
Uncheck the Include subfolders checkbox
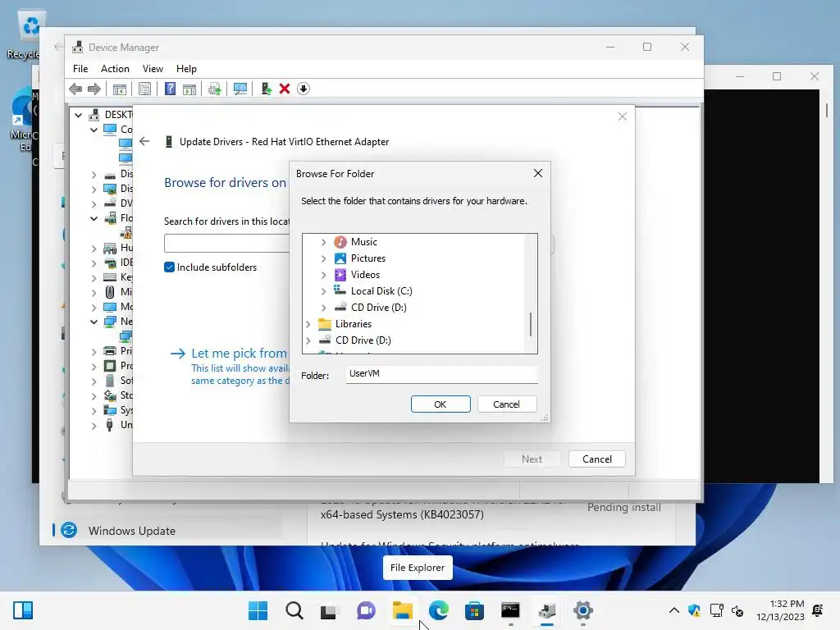click(169, 267)
